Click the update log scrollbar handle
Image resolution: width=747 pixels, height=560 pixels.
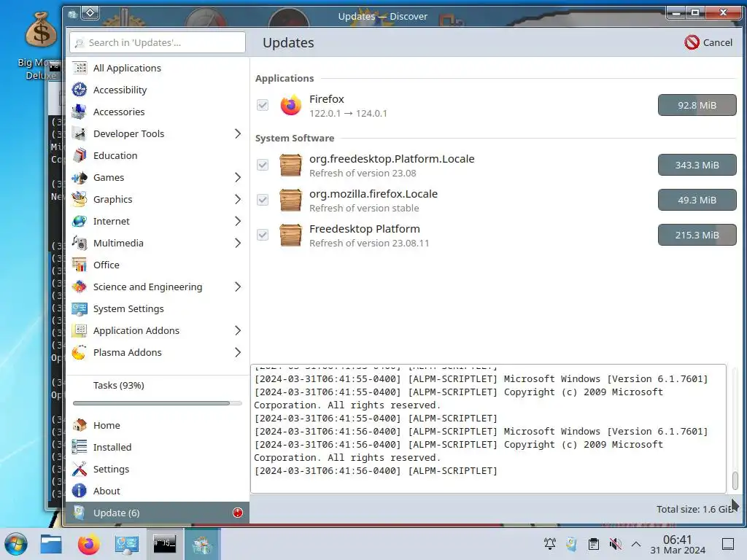(735, 480)
